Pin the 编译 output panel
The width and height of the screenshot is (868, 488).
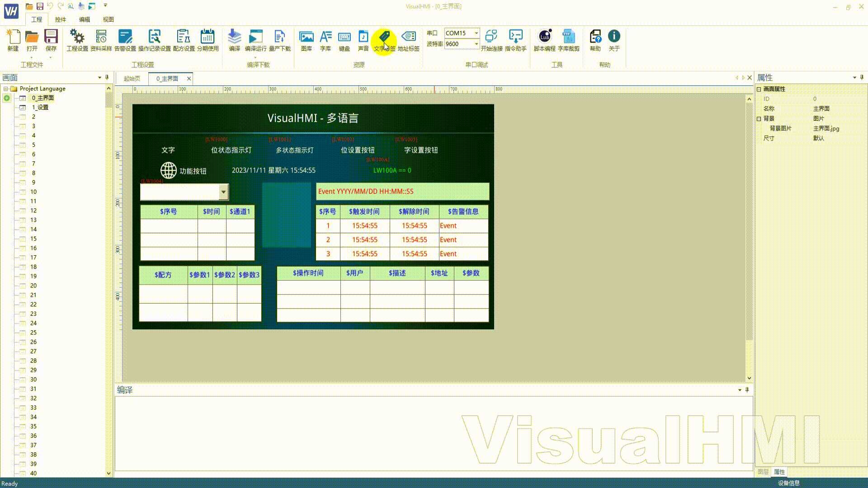coord(747,389)
